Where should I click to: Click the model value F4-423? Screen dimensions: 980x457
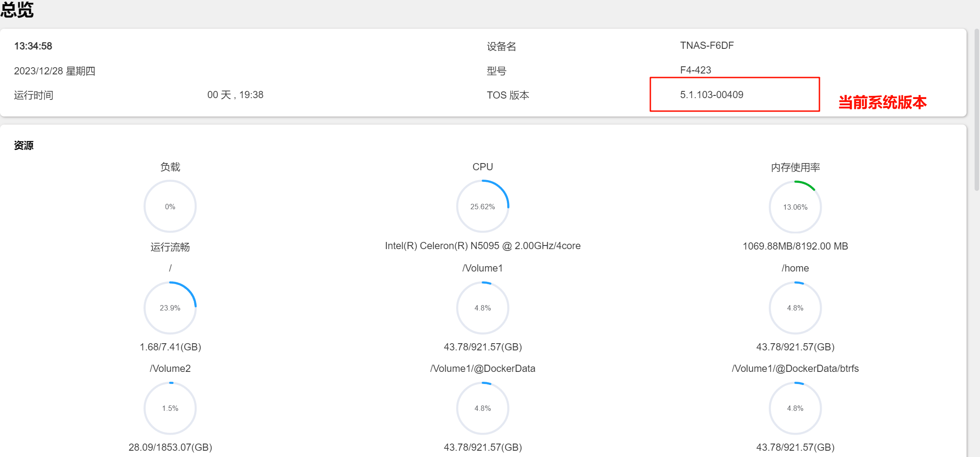[x=696, y=70]
